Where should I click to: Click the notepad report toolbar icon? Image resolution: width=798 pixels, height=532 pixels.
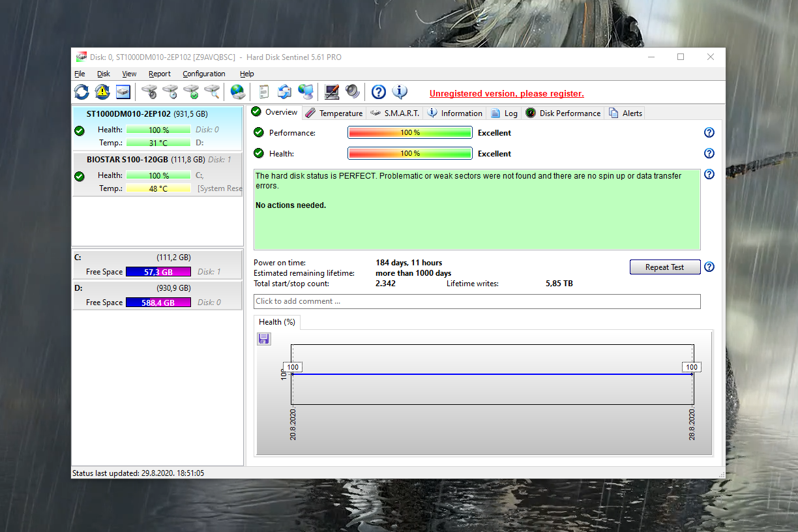[x=264, y=92]
